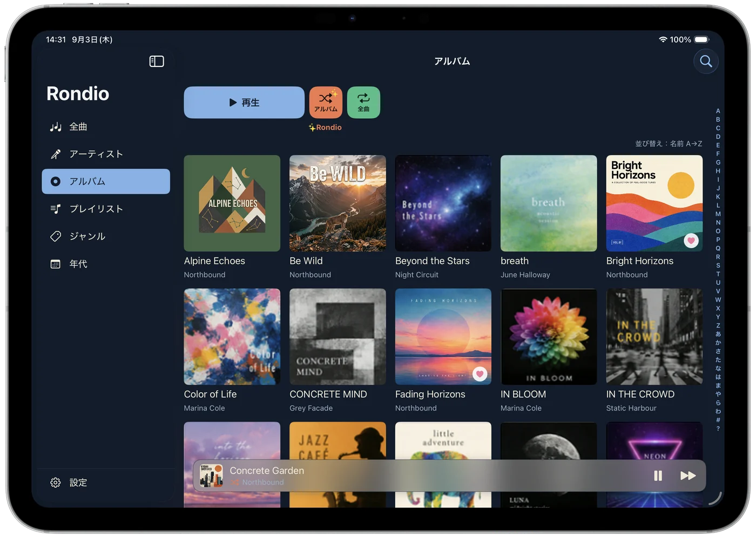Jump to letter M in the index
This screenshot has height=538, width=756.
click(718, 214)
